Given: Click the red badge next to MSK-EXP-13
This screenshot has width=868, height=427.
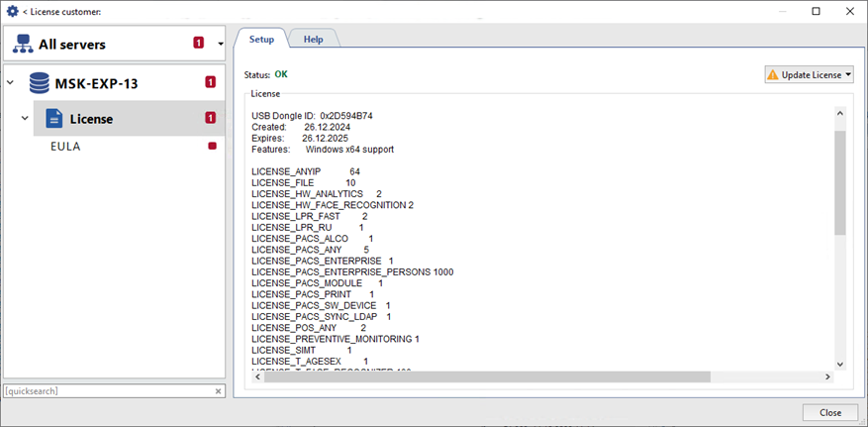Looking at the screenshot, I should tap(210, 82).
